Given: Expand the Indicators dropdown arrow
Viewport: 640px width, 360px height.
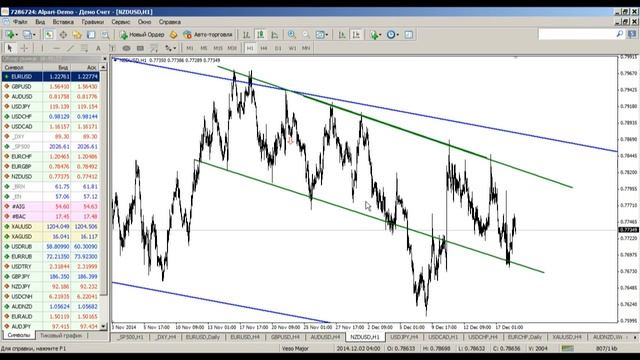Looking at the screenshot, I should tap(380, 35).
